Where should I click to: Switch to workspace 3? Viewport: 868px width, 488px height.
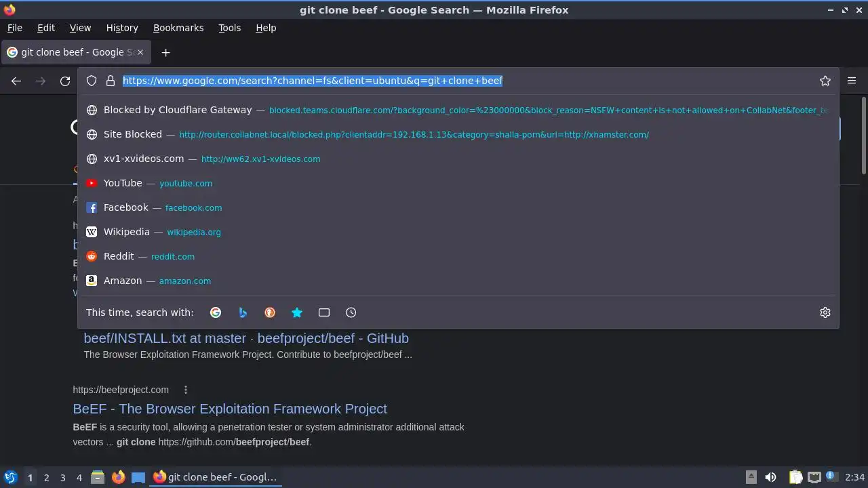pyautogui.click(x=62, y=477)
